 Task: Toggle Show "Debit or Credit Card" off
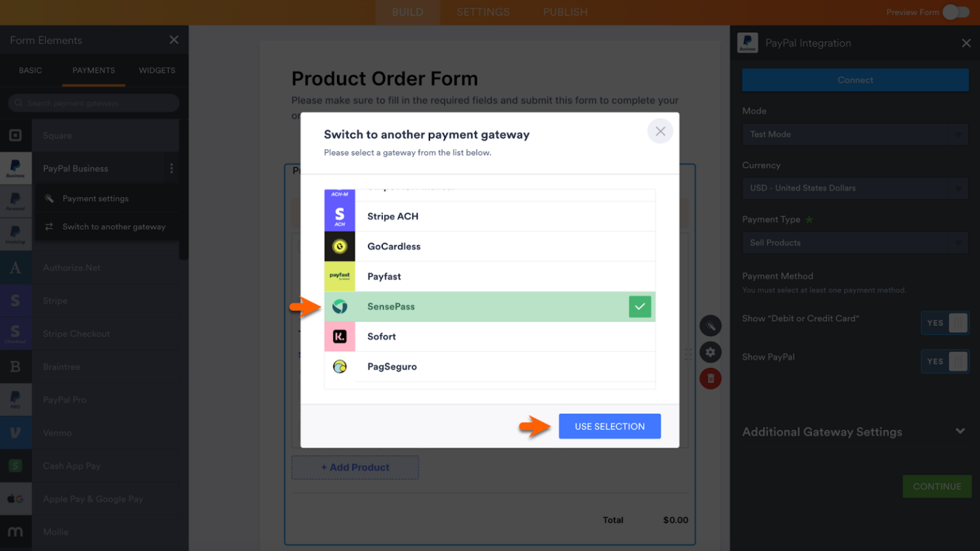point(945,323)
